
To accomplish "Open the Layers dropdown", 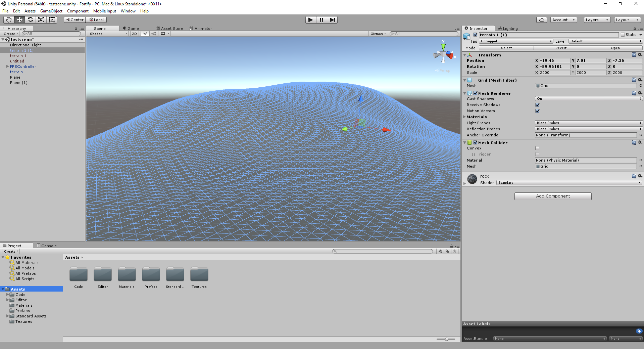I will (597, 20).
